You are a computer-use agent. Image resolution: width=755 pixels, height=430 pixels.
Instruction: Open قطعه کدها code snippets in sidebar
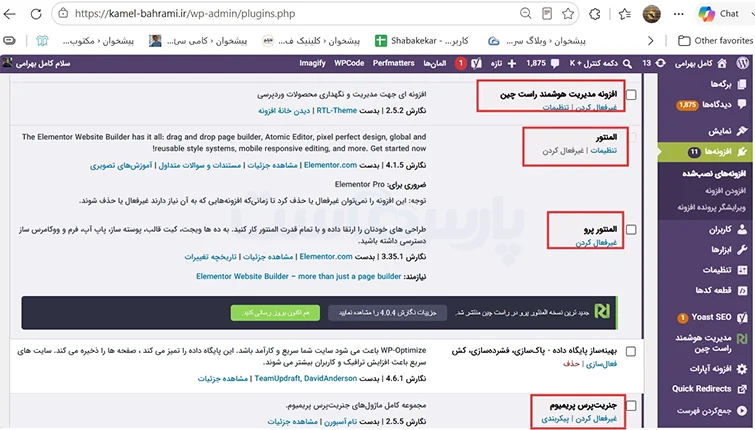[721, 290]
